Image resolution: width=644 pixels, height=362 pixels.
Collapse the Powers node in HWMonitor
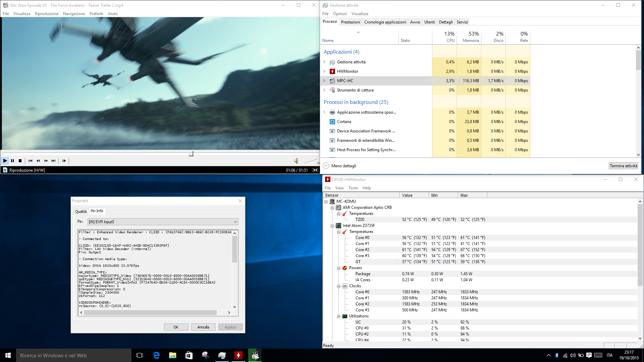click(x=338, y=268)
